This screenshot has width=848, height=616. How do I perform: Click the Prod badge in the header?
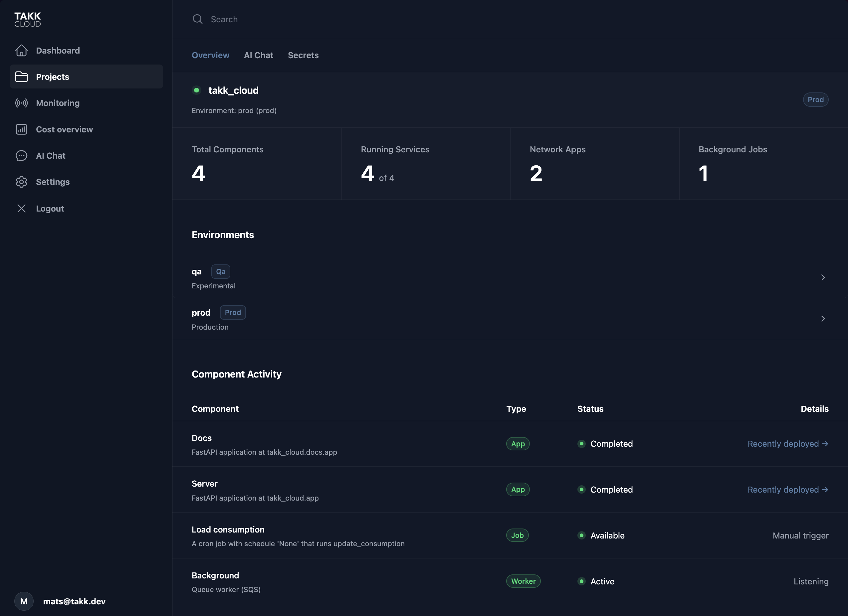[x=815, y=99]
